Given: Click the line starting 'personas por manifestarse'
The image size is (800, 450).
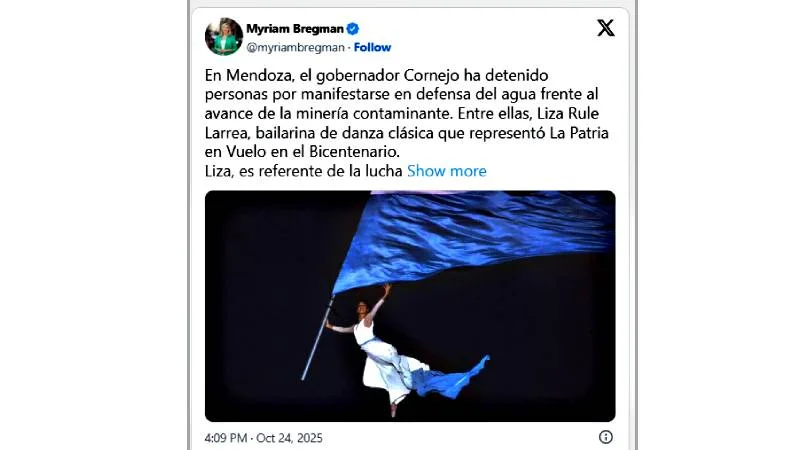Looking at the screenshot, I should (x=401, y=94).
